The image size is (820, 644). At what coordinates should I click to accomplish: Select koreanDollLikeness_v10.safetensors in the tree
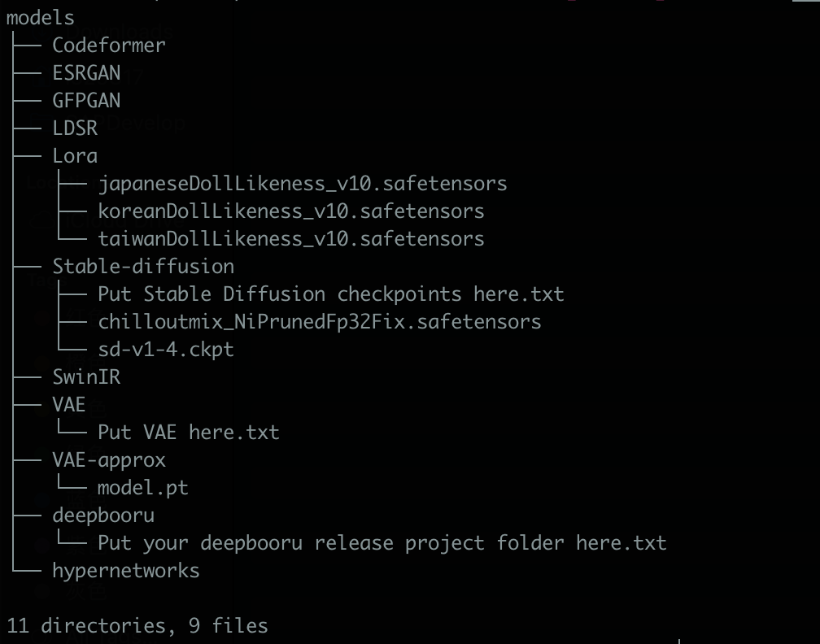tap(290, 211)
